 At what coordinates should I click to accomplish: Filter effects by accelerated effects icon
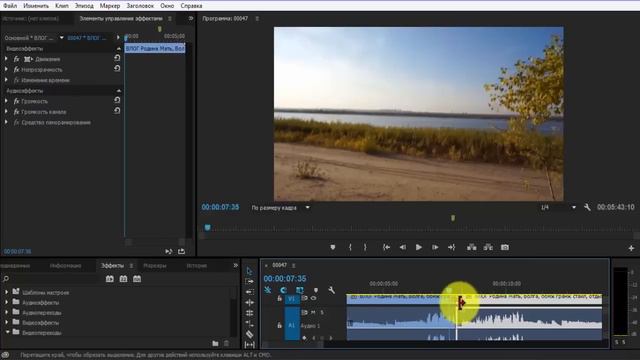[110, 279]
